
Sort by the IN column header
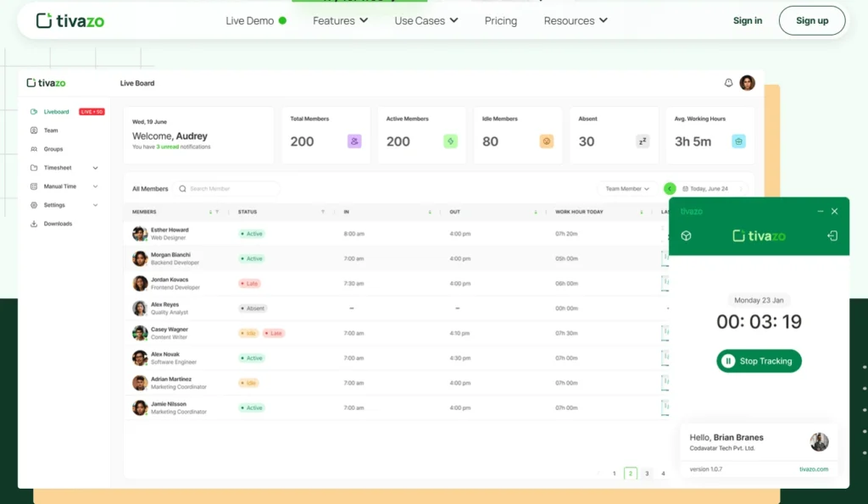click(x=430, y=213)
